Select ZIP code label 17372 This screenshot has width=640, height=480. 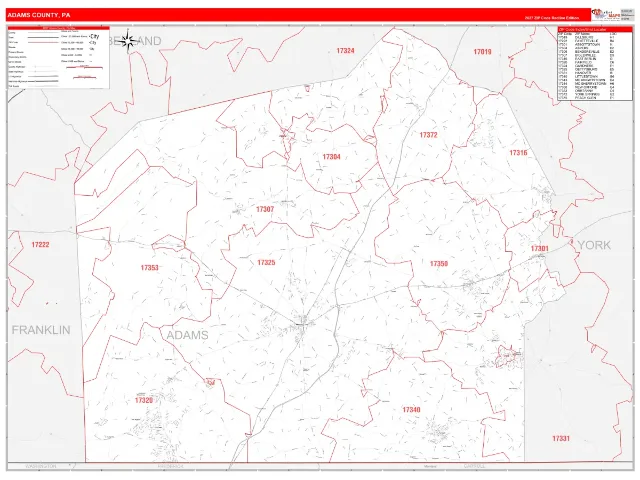429,135
